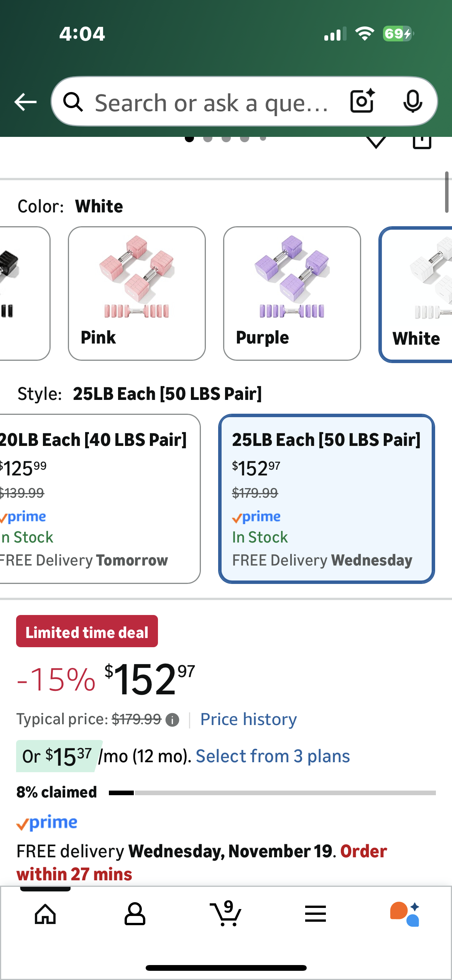Viewport: 452px width, 980px height.
Task: Choose the White color swatch
Action: pyautogui.click(x=416, y=294)
